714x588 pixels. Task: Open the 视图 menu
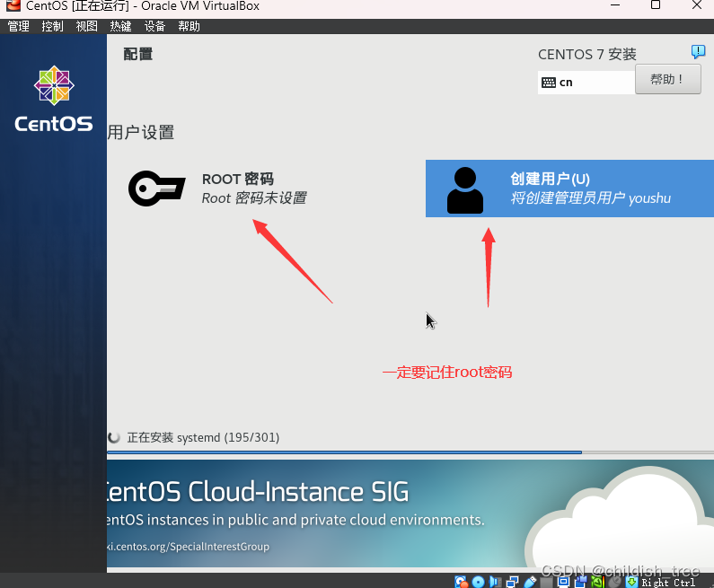tap(86, 26)
